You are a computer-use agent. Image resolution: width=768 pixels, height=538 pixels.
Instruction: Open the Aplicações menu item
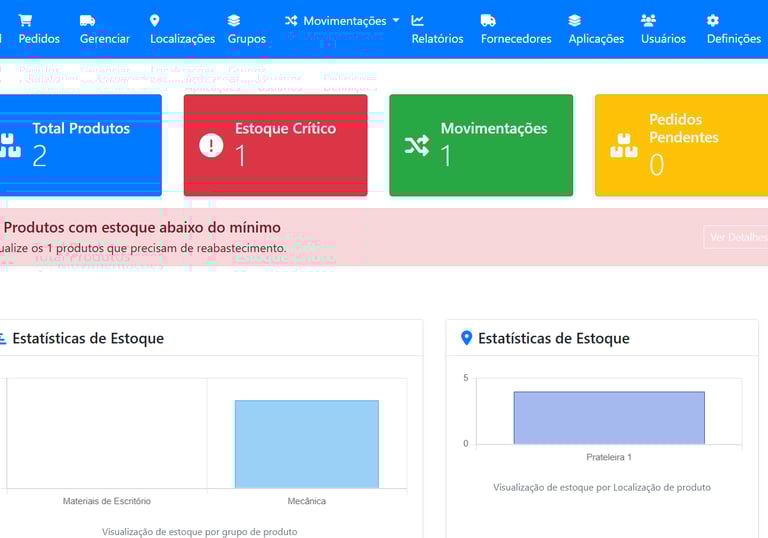click(x=596, y=29)
